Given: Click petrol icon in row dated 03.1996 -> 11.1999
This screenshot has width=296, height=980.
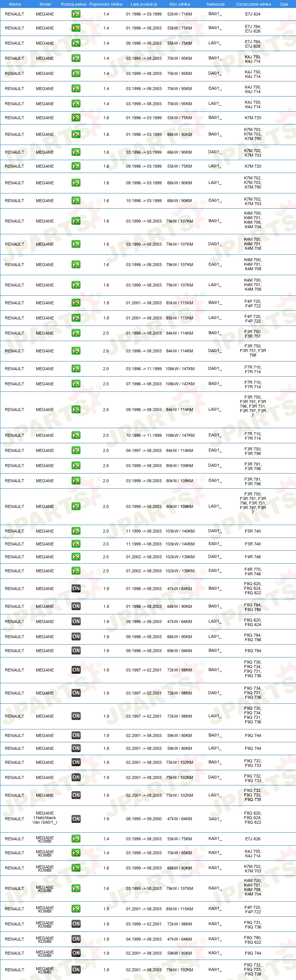Looking at the screenshot, I should pyautogui.click(x=76, y=369).
